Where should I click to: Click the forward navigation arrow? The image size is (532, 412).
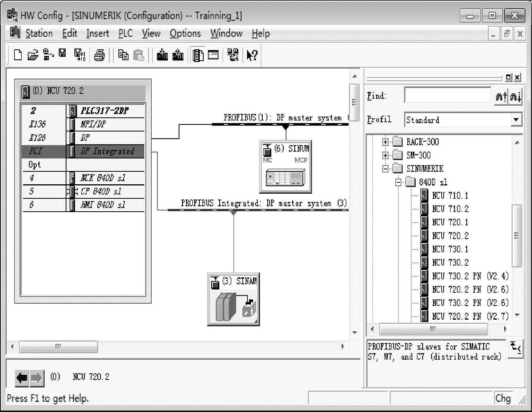coord(37,378)
